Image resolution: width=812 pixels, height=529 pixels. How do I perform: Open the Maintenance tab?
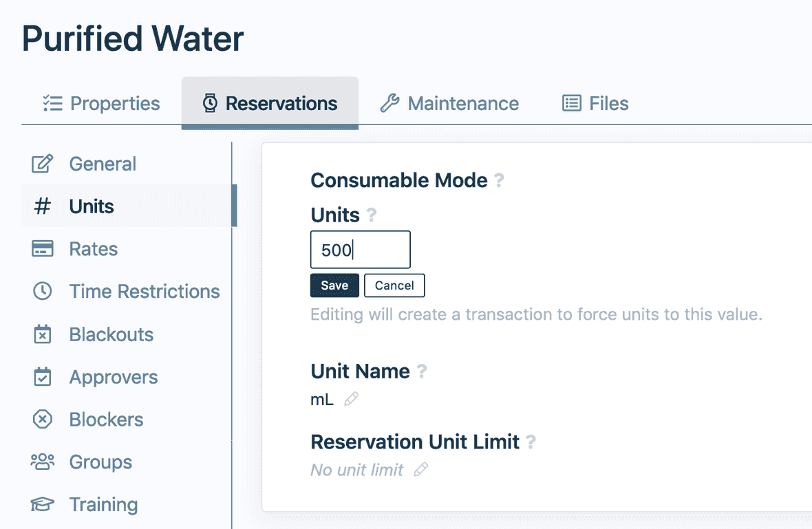click(x=449, y=103)
